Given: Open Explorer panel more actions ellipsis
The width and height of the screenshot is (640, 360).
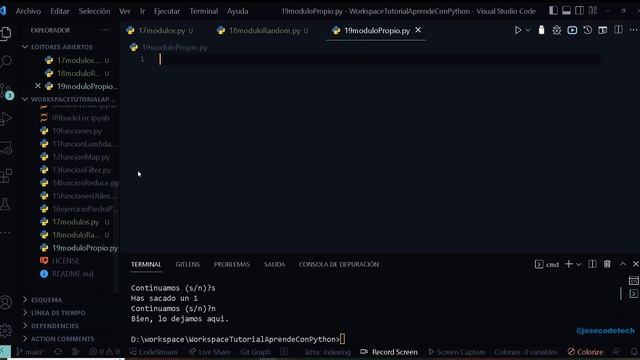Looking at the screenshot, I should [105, 30].
